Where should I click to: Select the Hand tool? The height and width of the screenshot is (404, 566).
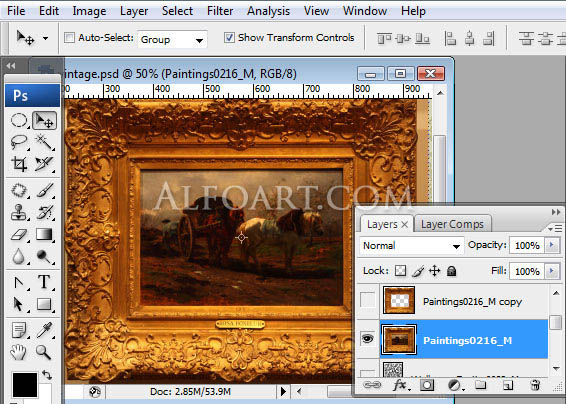[x=19, y=352]
